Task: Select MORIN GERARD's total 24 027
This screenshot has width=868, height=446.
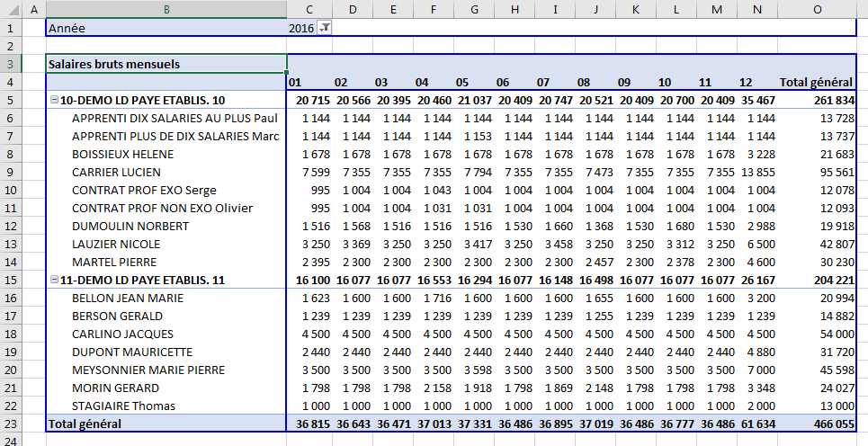Action: coord(837,388)
